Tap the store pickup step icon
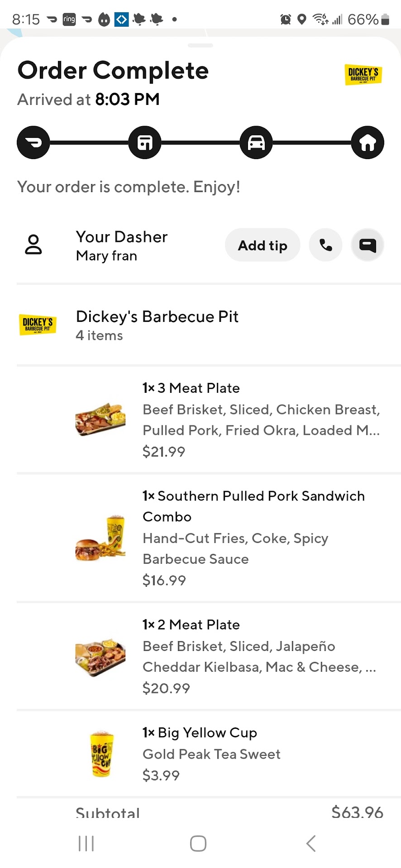This screenshot has height=868, width=401. click(145, 143)
